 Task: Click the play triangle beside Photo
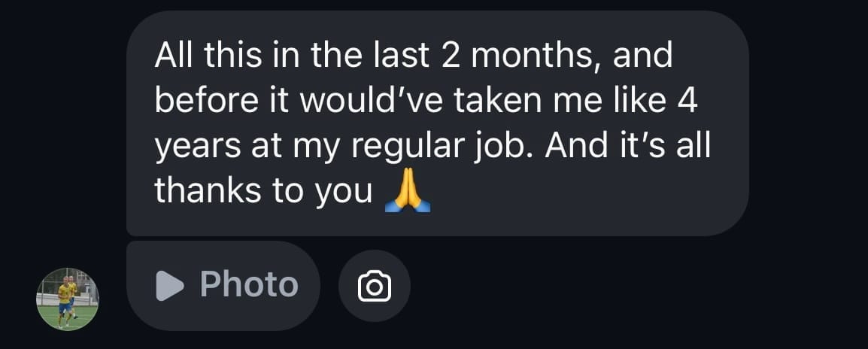[170, 285]
